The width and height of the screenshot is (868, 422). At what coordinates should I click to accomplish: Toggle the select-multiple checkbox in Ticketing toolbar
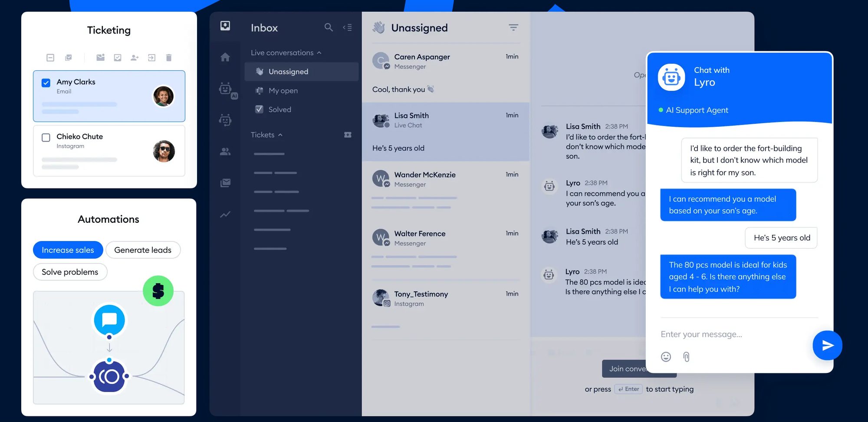(x=68, y=57)
